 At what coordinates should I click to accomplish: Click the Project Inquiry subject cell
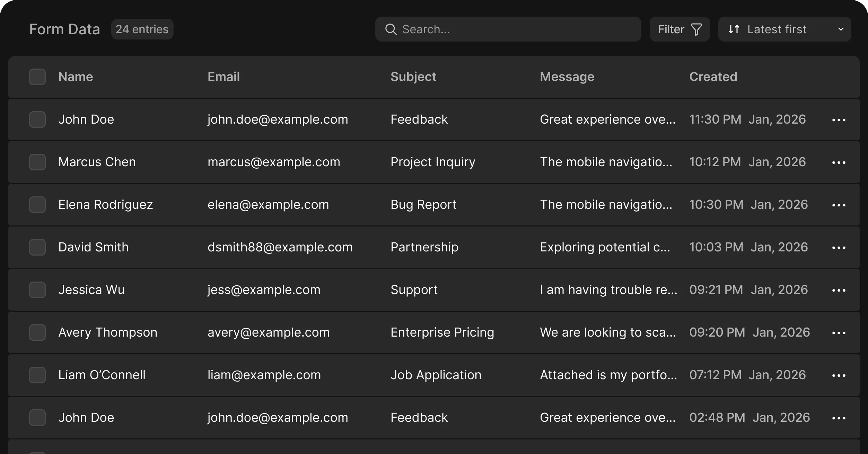pos(433,162)
